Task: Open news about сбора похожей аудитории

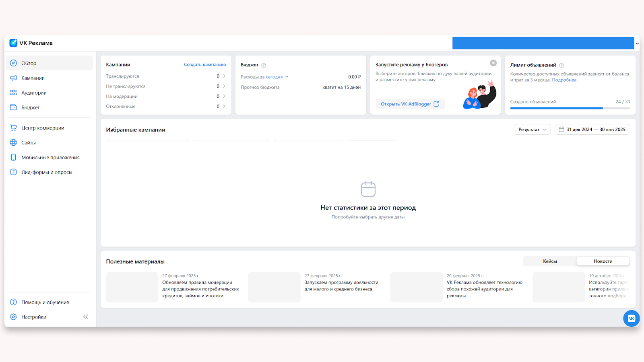Action: click(x=485, y=289)
